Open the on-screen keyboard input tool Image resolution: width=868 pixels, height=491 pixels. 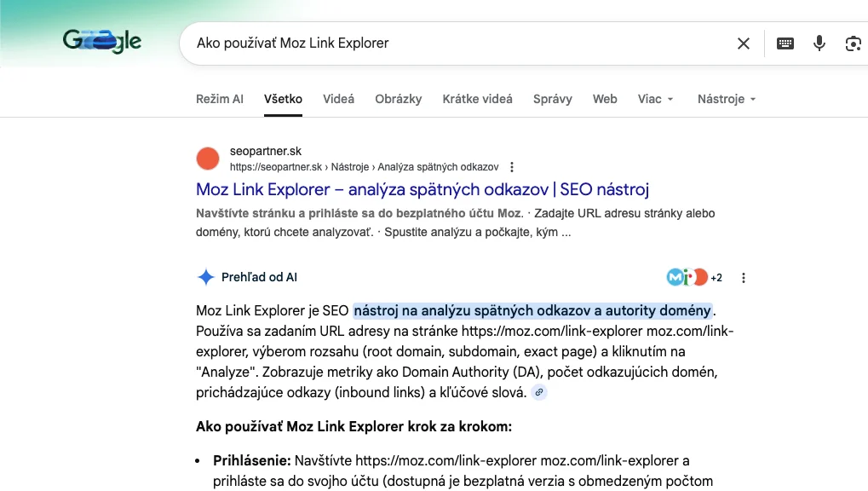(x=785, y=43)
